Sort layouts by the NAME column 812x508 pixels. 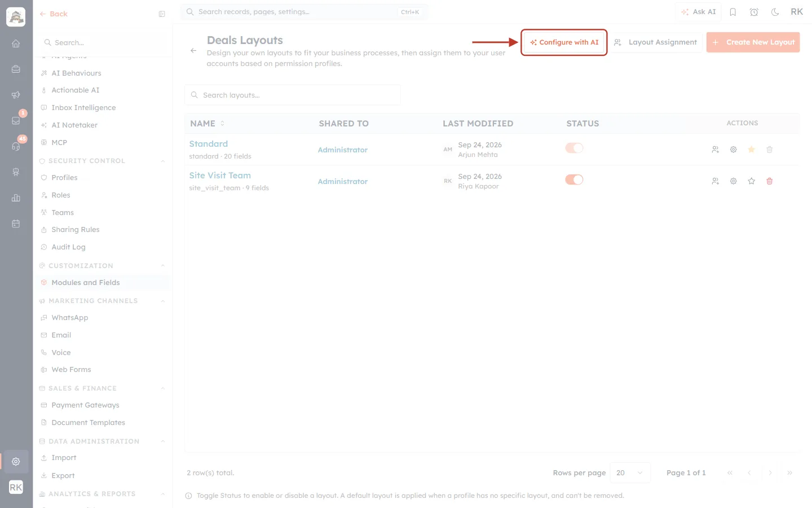[207, 124]
